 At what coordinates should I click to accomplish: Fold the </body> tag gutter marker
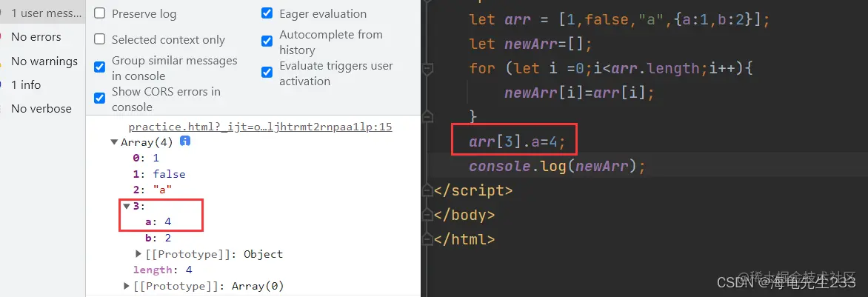[427, 215]
